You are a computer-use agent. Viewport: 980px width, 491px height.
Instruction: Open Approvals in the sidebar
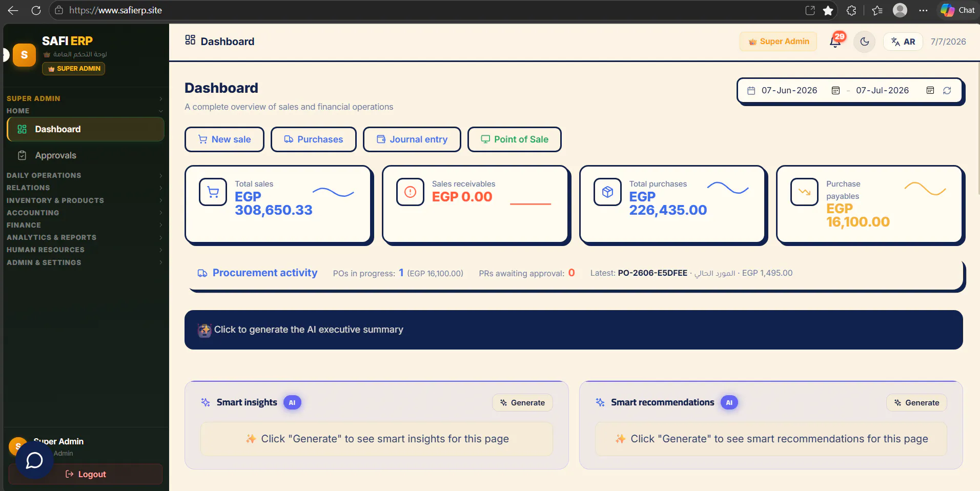click(x=86, y=155)
